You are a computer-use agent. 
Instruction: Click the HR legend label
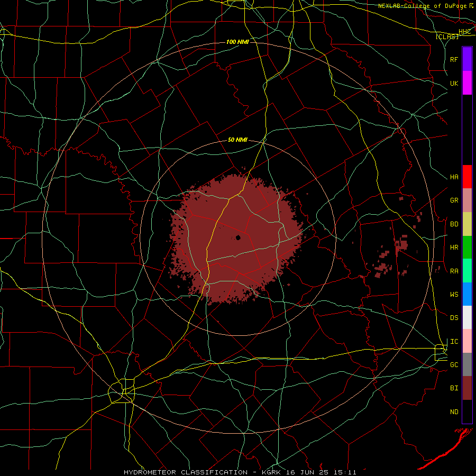[x=454, y=248]
